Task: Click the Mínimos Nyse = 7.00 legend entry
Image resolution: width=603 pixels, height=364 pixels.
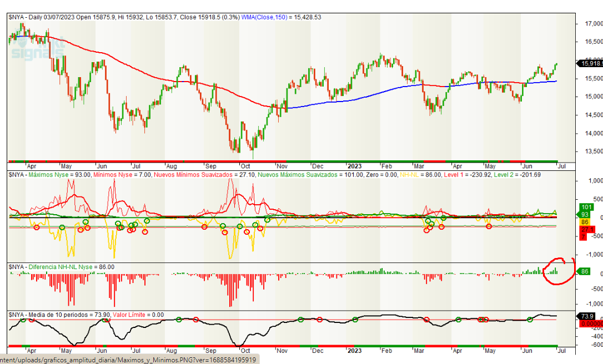Action: (x=122, y=175)
